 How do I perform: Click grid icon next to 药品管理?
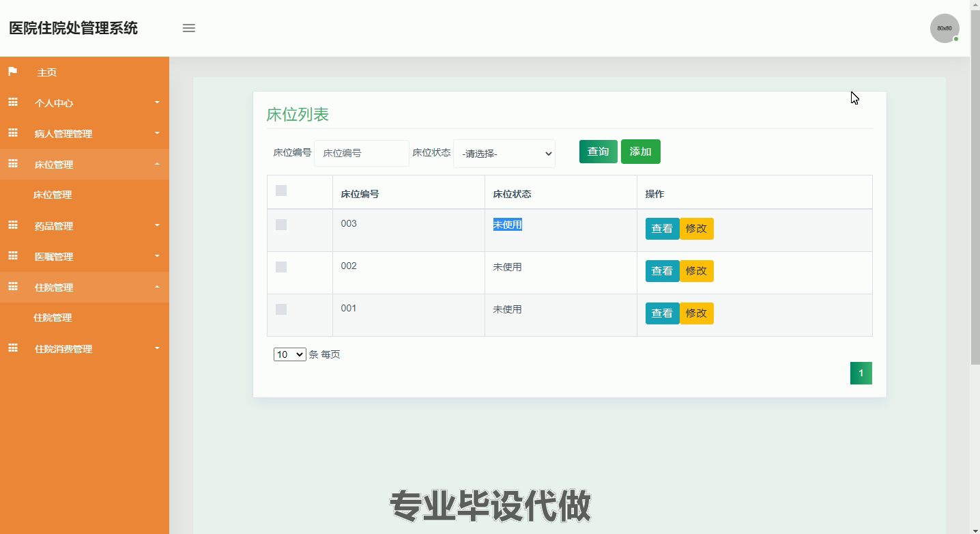pos(13,225)
